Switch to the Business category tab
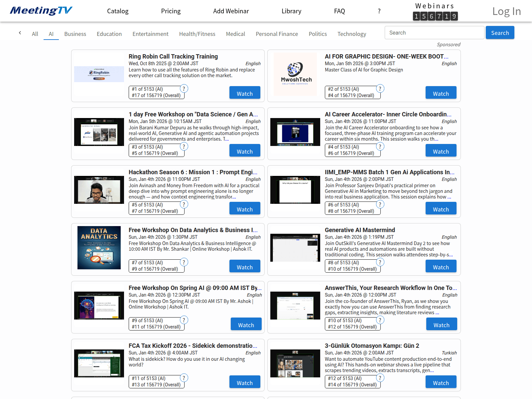532x399 pixels. pyautogui.click(x=75, y=34)
